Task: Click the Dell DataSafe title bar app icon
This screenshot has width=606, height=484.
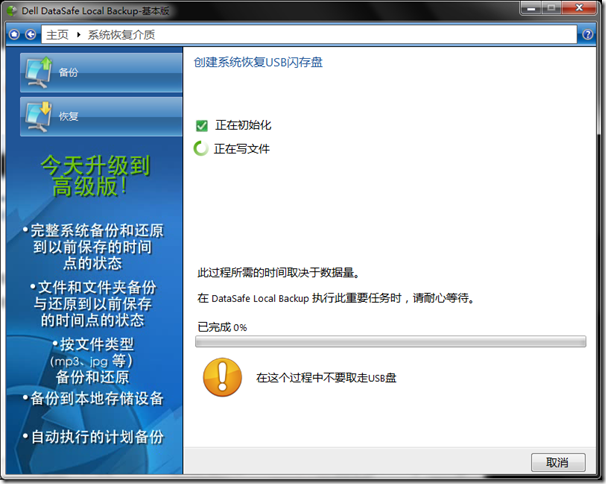Action: (x=12, y=10)
